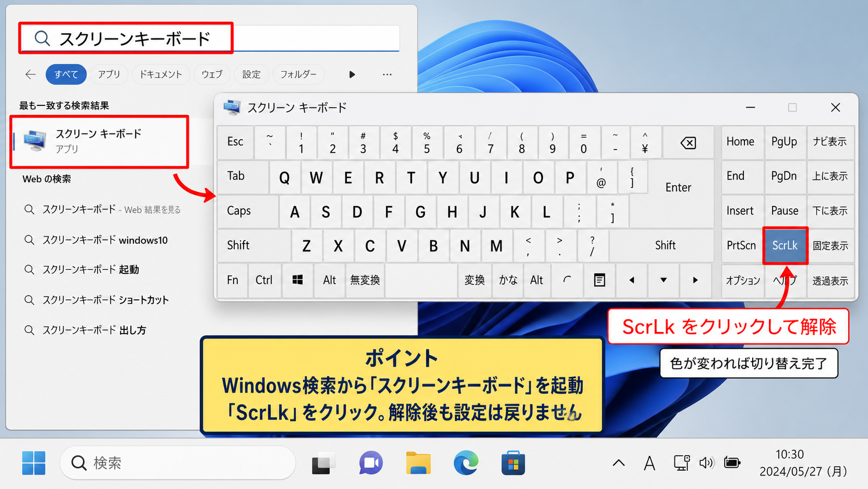Open web suggestion スクリーンキーボード - Web 結果を見る
Image resolution: width=868 pixels, height=489 pixels.
[x=112, y=209]
